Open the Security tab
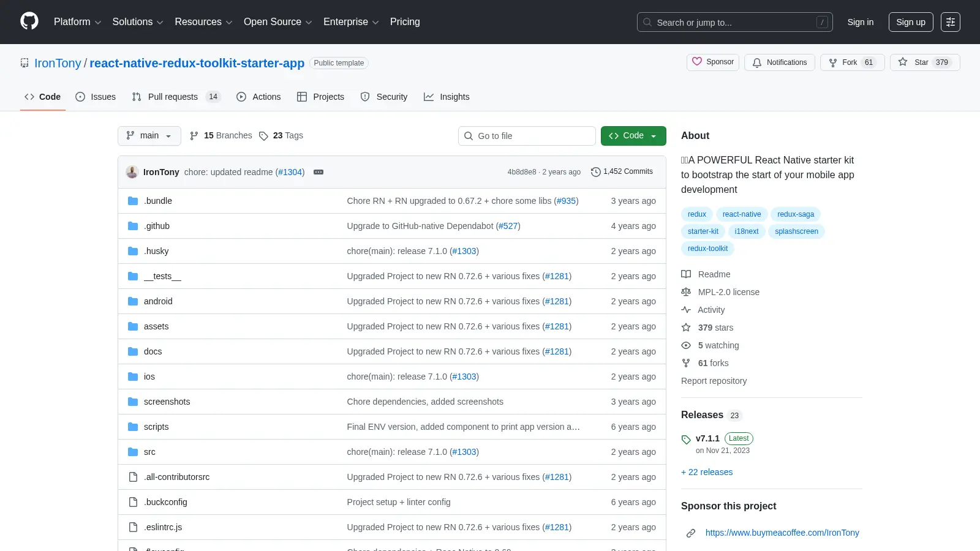The height and width of the screenshot is (551, 980). [x=384, y=97]
